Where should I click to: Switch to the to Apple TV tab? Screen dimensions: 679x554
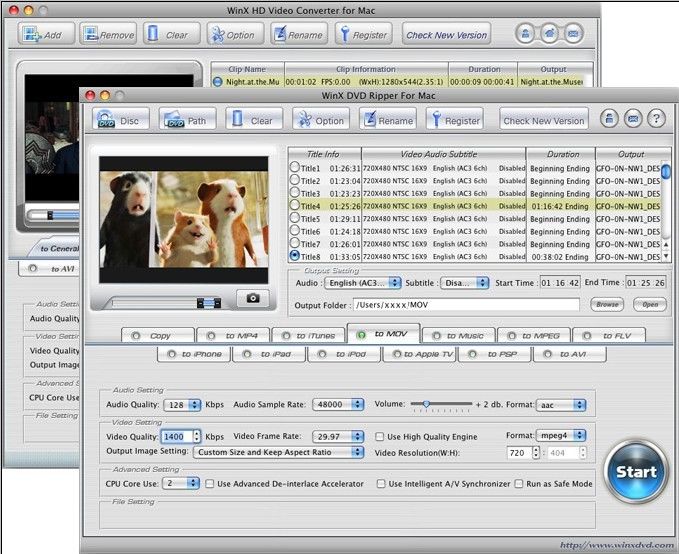[420, 354]
